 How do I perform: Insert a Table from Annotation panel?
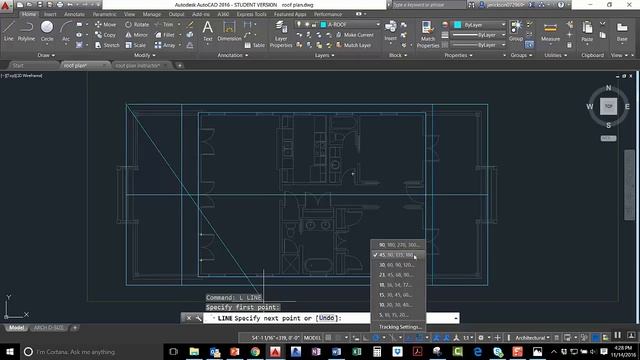(x=255, y=45)
